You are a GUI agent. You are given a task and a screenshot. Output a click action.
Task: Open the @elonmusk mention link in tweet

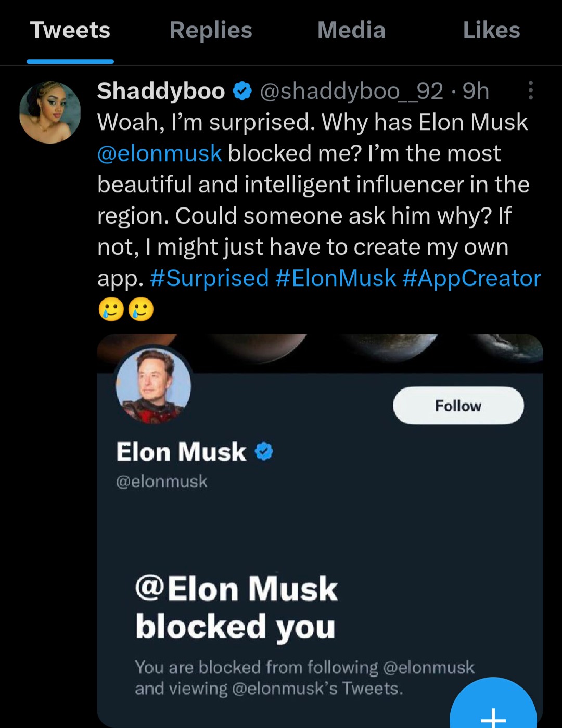pyautogui.click(x=160, y=153)
